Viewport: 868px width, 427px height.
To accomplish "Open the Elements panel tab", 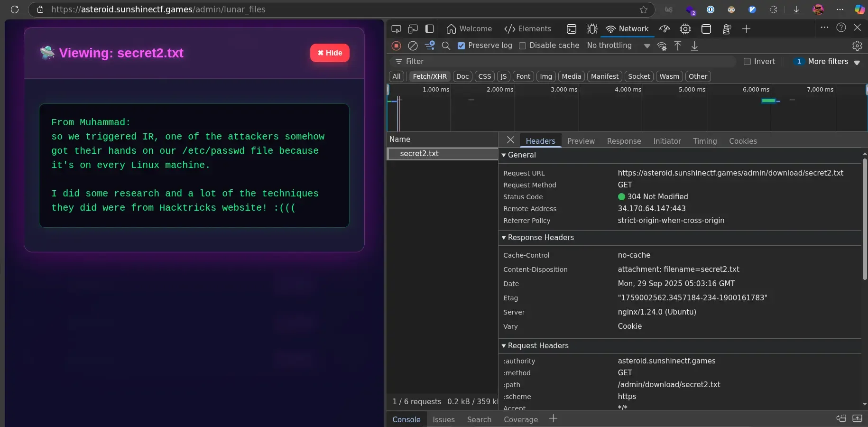I will (528, 29).
